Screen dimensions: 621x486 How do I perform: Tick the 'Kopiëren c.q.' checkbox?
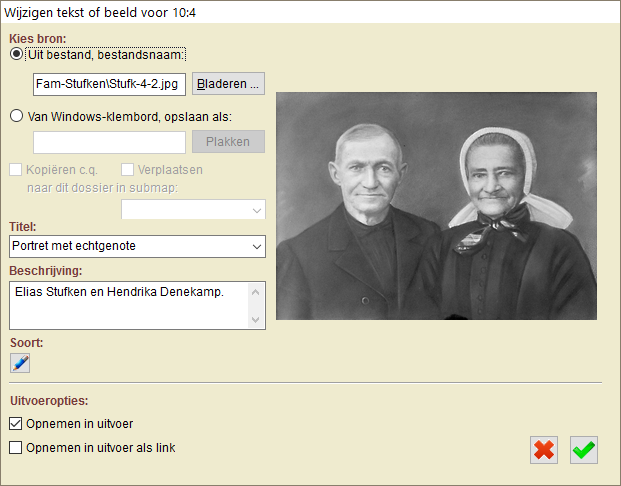pyautogui.click(x=15, y=170)
